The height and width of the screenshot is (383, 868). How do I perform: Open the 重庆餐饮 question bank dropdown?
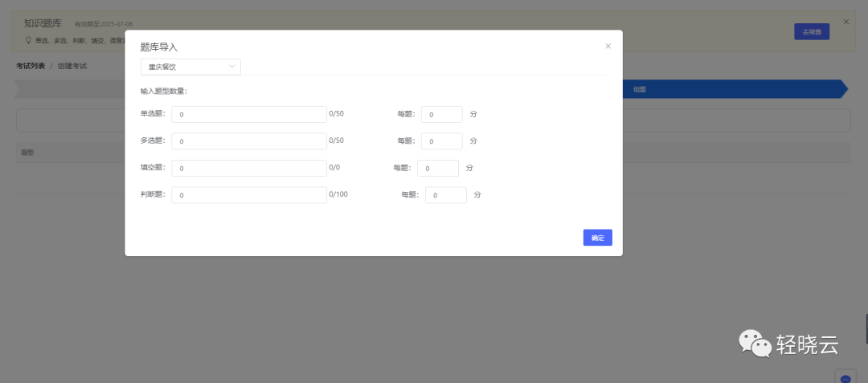[x=190, y=67]
